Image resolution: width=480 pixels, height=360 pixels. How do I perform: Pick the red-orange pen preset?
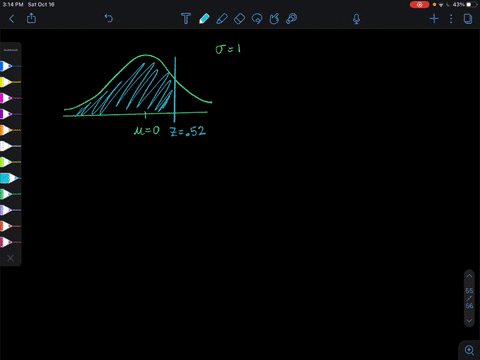click(10, 226)
